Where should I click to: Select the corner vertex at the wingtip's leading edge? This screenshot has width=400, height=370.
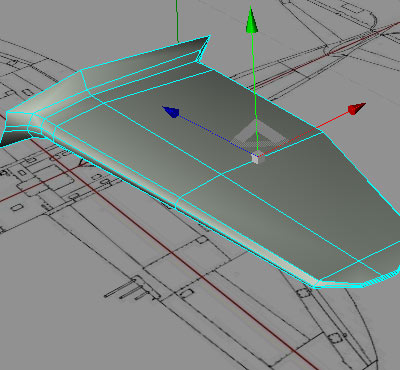click(x=315, y=286)
